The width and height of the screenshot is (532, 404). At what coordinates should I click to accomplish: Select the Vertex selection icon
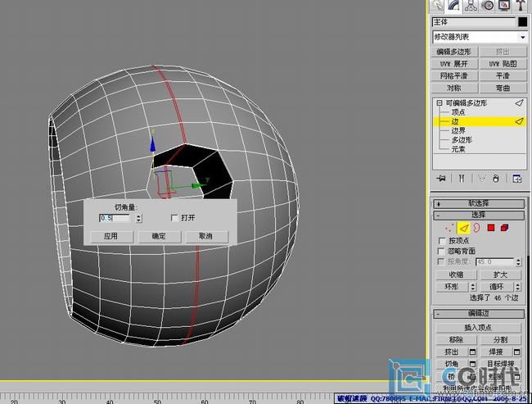pyautogui.click(x=450, y=228)
